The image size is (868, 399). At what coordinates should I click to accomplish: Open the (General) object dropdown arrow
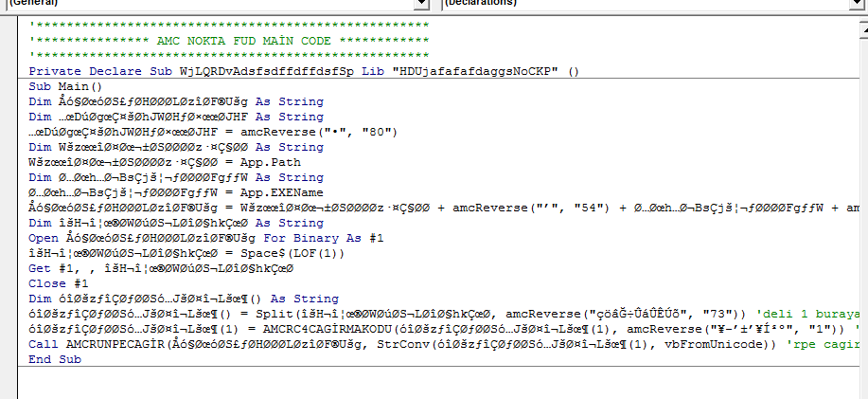[422, 4]
